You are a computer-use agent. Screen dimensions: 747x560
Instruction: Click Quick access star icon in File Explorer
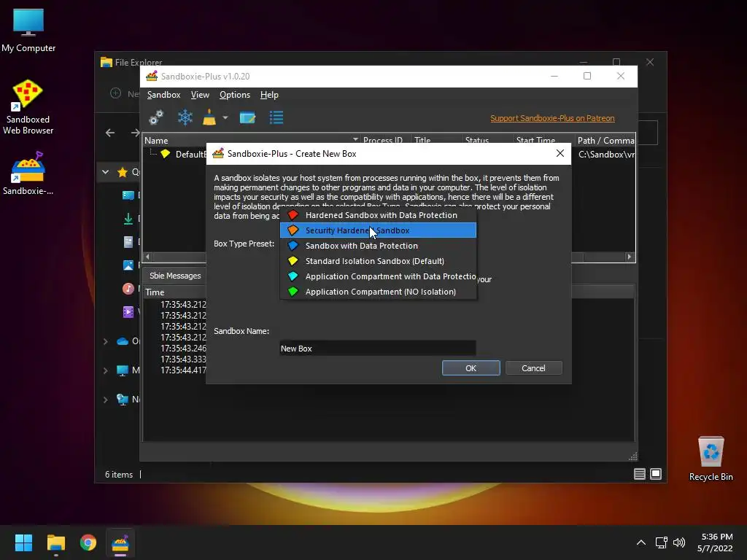tap(123, 172)
